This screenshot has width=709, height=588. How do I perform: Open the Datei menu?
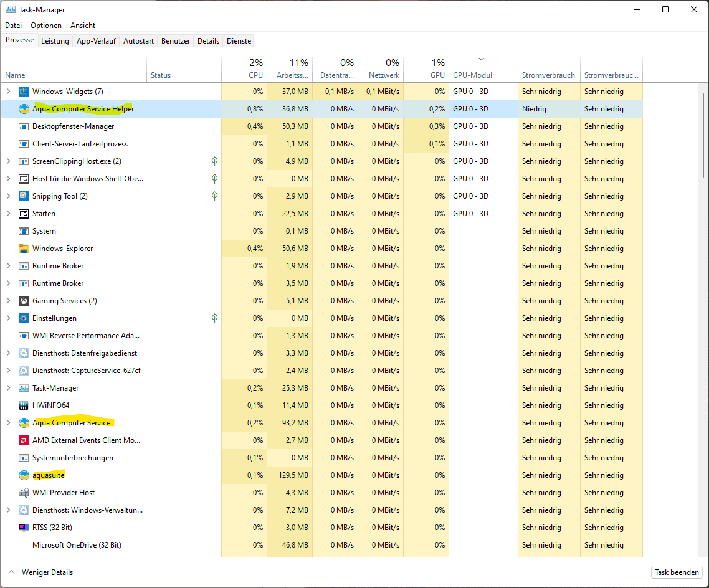click(x=14, y=26)
